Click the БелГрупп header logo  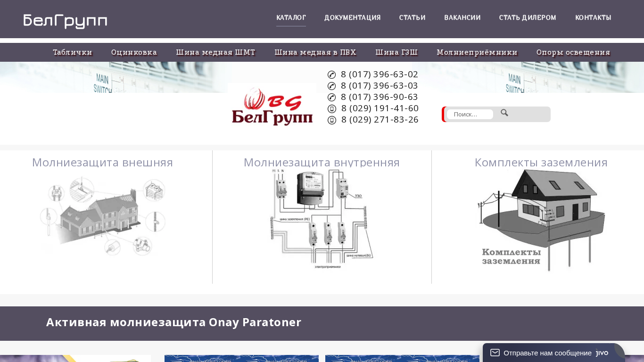(66, 21)
